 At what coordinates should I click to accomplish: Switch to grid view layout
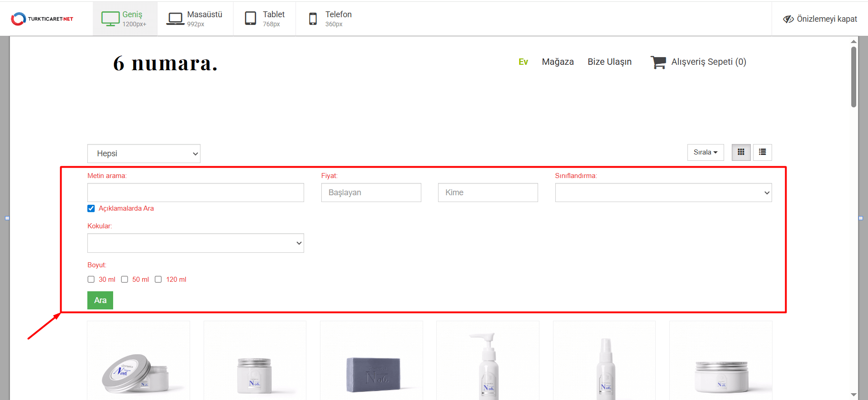coord(741,152)
